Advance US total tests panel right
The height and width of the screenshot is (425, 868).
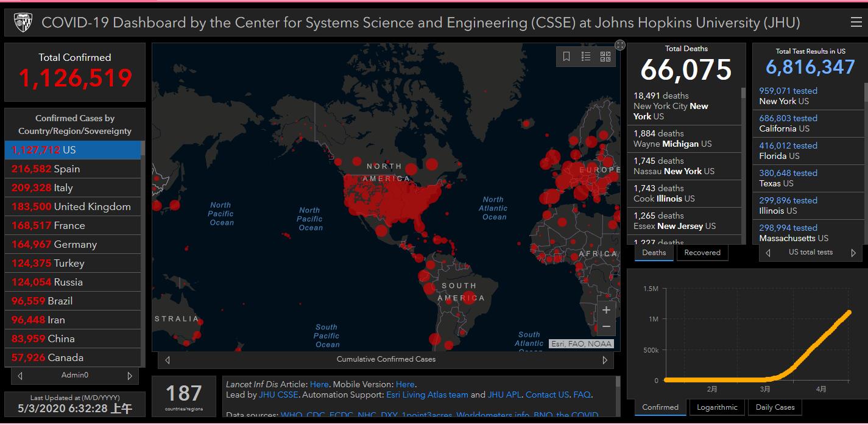click(x=853, y=253)
